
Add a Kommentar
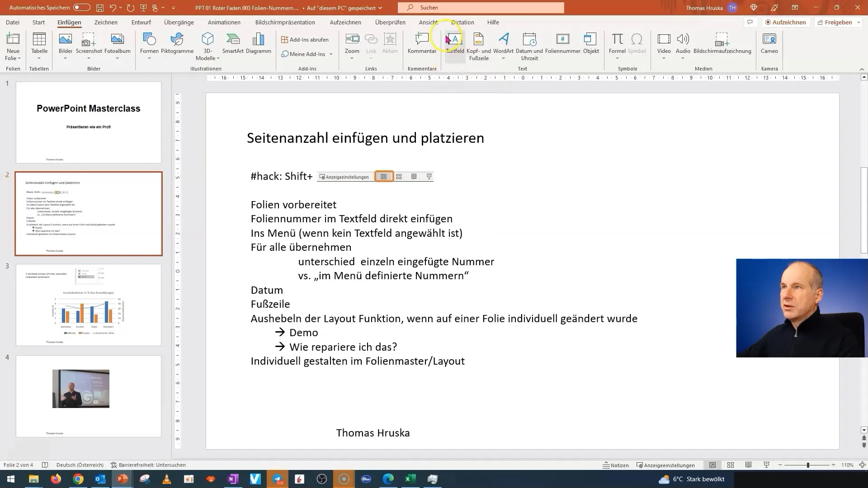422,44
